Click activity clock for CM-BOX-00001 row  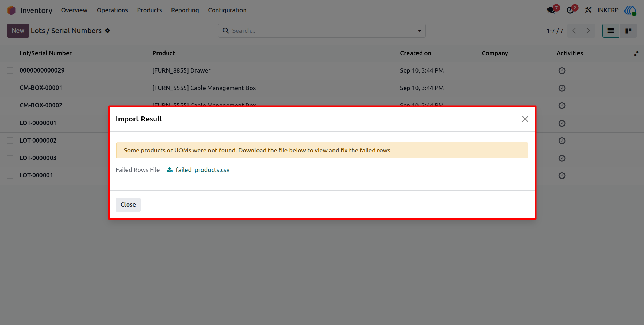(x=562, y=88)
